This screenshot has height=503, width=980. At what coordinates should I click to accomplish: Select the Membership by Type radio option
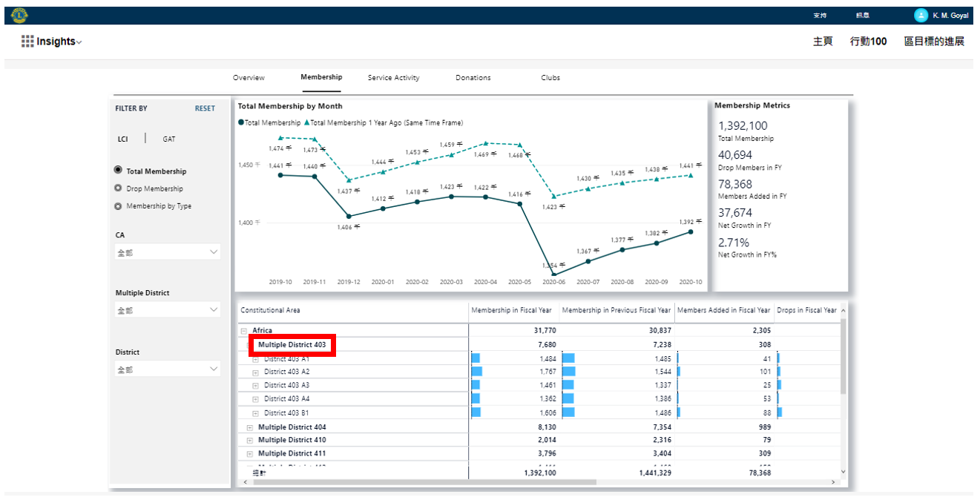[x=118, y=206]
